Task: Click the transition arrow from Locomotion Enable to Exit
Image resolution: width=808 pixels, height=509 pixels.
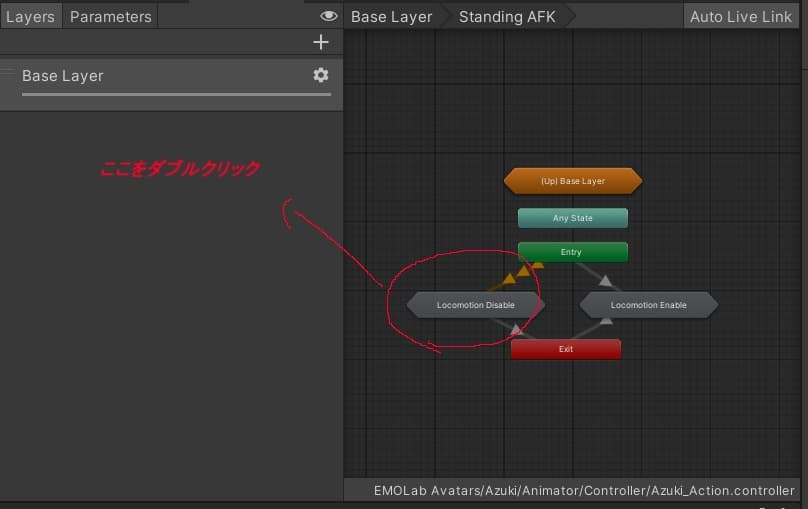Action: [606, 322]
